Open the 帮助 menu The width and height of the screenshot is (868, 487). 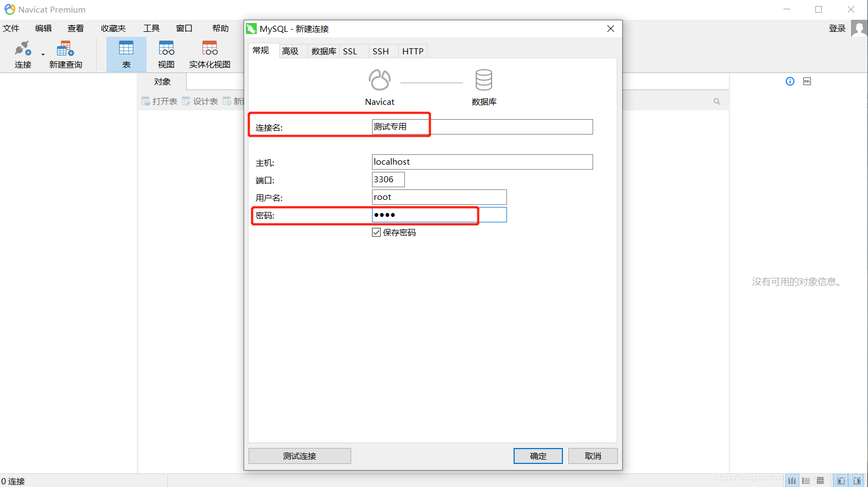[221, 29]
